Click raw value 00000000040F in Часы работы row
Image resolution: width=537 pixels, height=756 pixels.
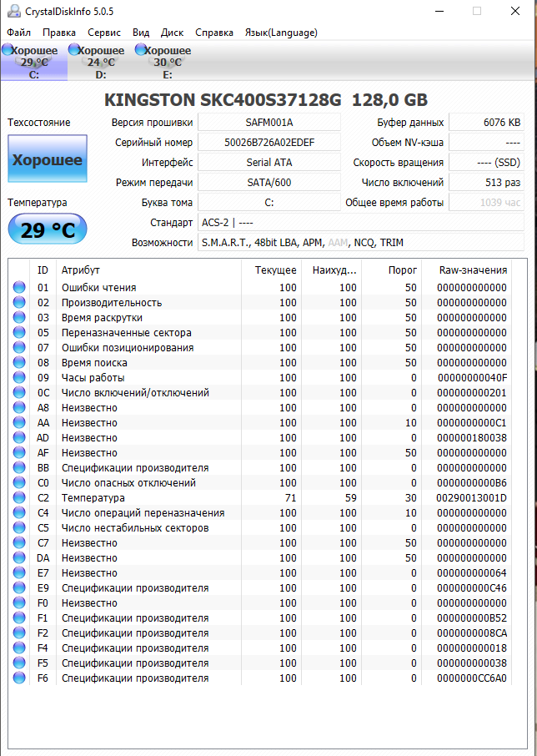[472, 377]
